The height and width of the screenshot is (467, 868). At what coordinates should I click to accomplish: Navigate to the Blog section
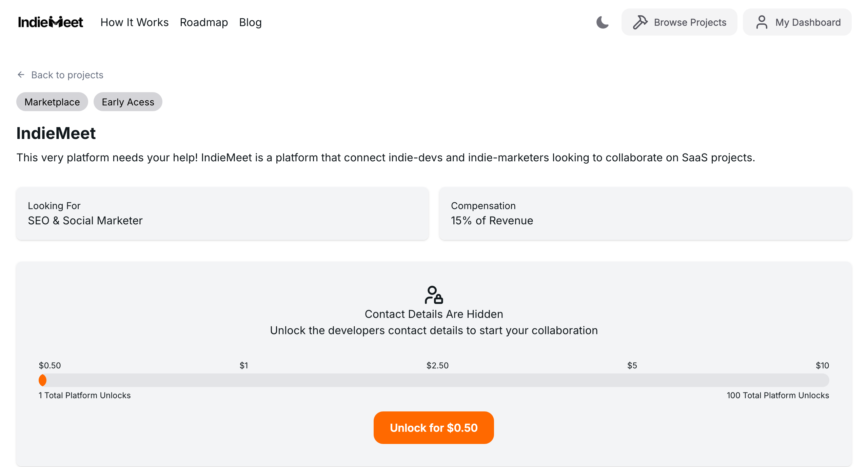[x=250, y=22]
